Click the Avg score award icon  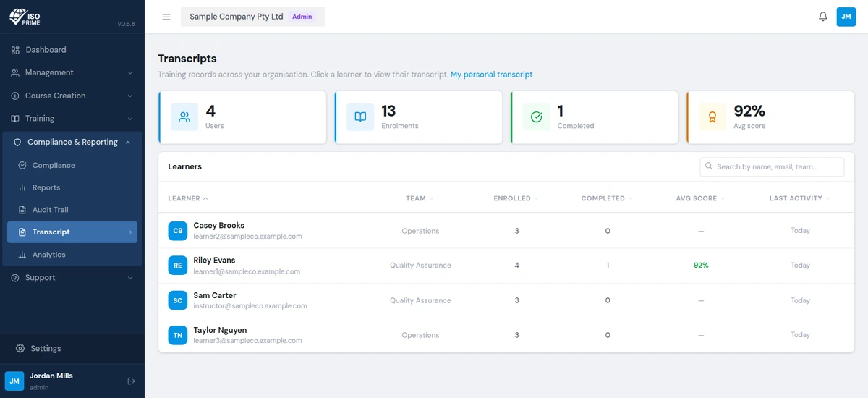(x=712, y=117)
